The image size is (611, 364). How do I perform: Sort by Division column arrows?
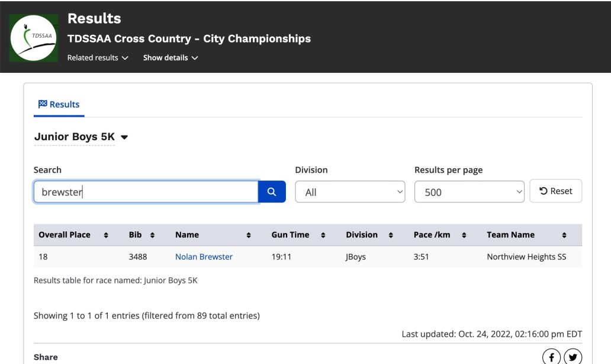coord(391,235)
